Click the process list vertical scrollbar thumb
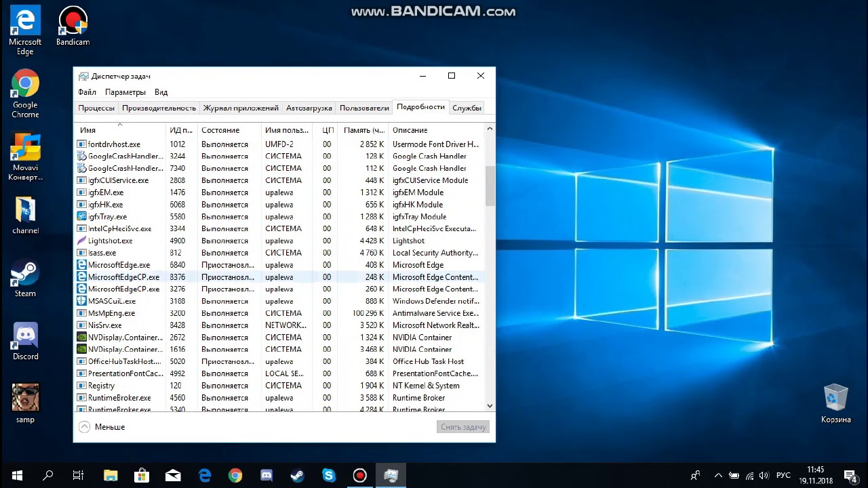This screenshot has width=868, height=488. click(490, 184)
